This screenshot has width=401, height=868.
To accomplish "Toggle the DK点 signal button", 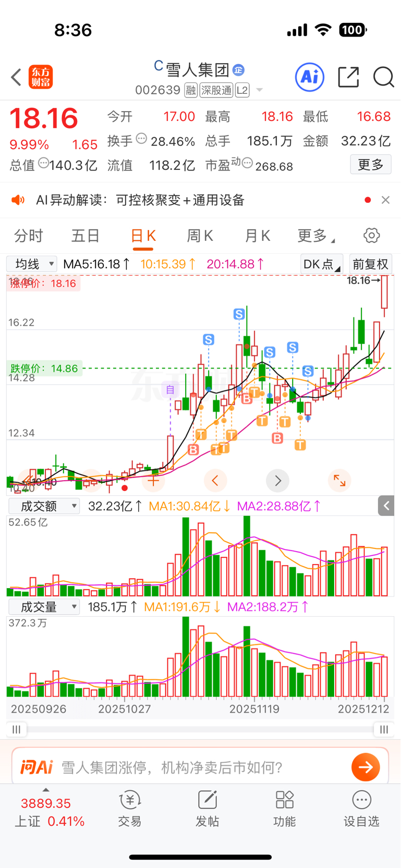I will [322, 264].
